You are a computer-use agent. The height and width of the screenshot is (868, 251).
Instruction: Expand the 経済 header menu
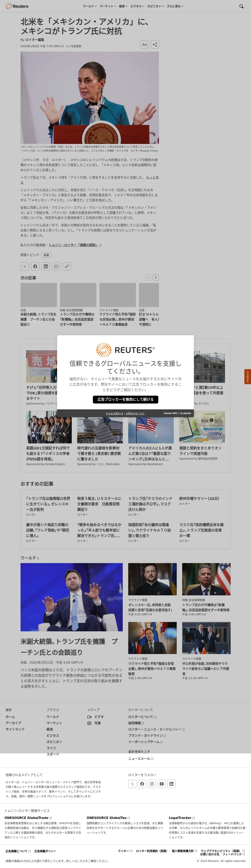pos(123,6)
